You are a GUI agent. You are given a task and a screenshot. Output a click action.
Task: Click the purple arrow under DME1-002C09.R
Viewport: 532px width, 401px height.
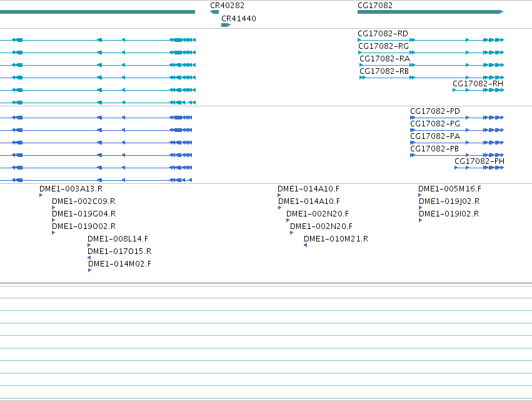click(53, 208)
